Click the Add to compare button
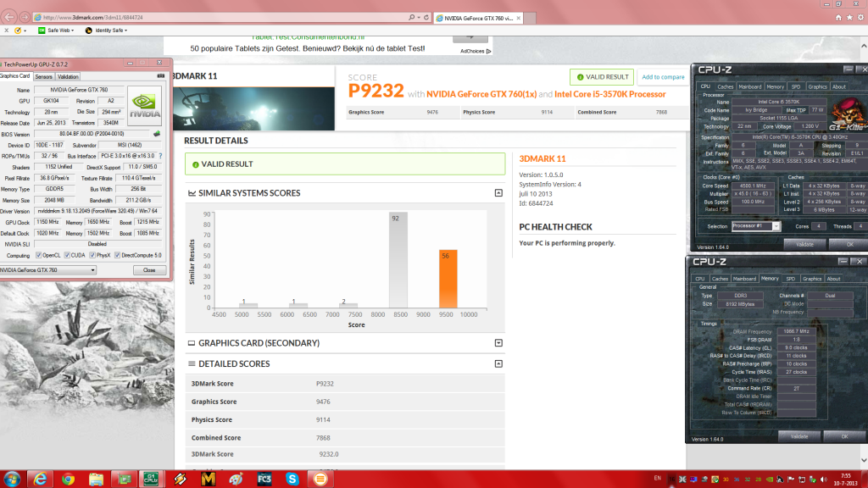Viewport: 868px width, 488px height. point(663,77)
